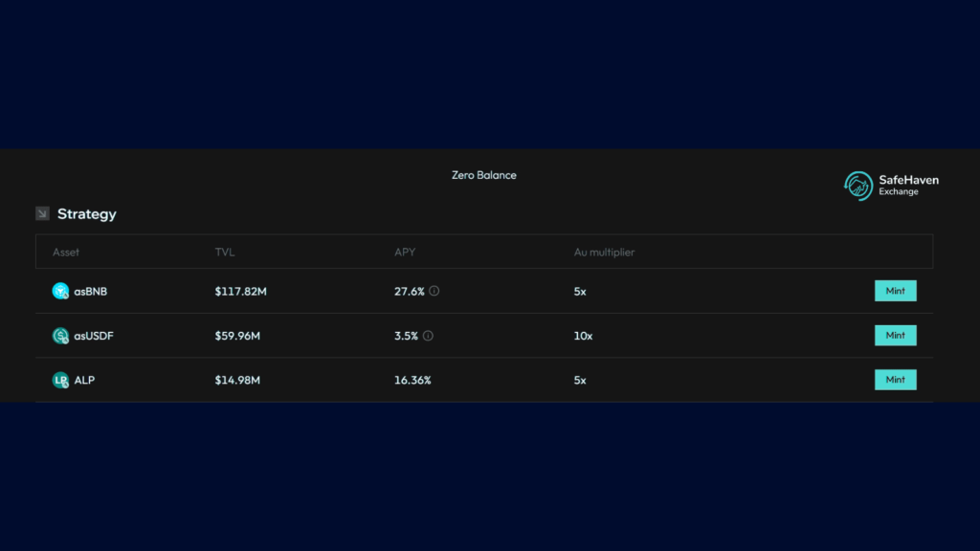This screenshot has width=980, height=551.
Task: Click the $14.98M TVL value
Action: (x=237, y=381)
